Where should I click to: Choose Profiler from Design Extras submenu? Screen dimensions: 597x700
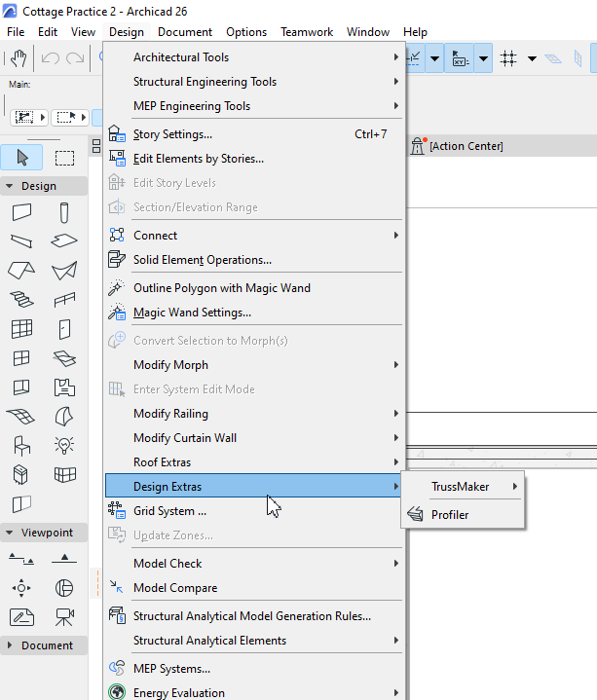[463, 515]
